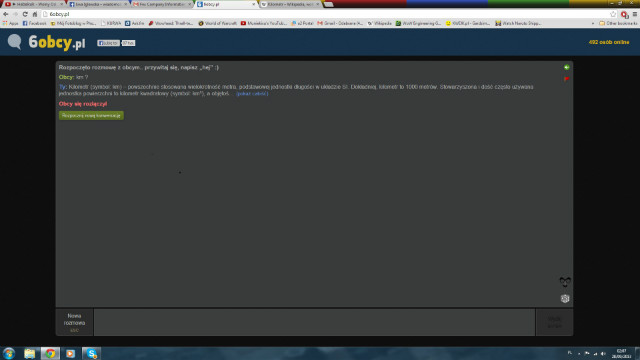Click the red browser extension icon

pyautogui.click(x=624, y=14)
